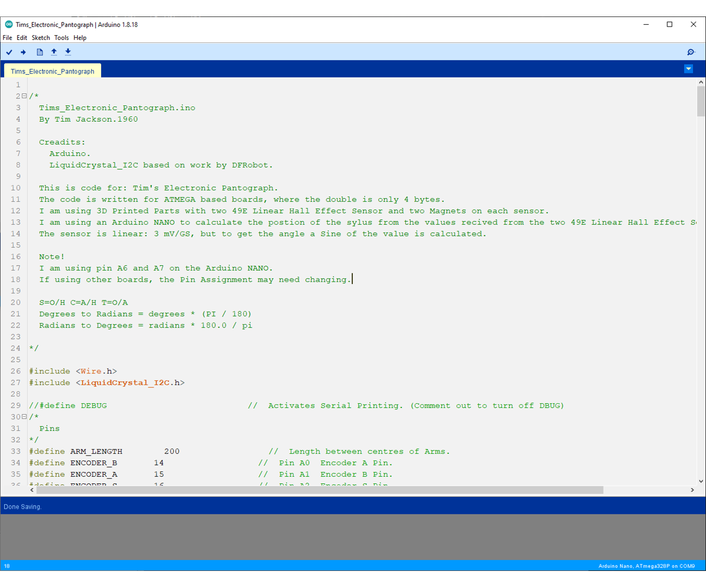Image resolution: width=706 pixels, height=588 pixels.
Task: Open the Edit menu
Action: click(22, 38)
